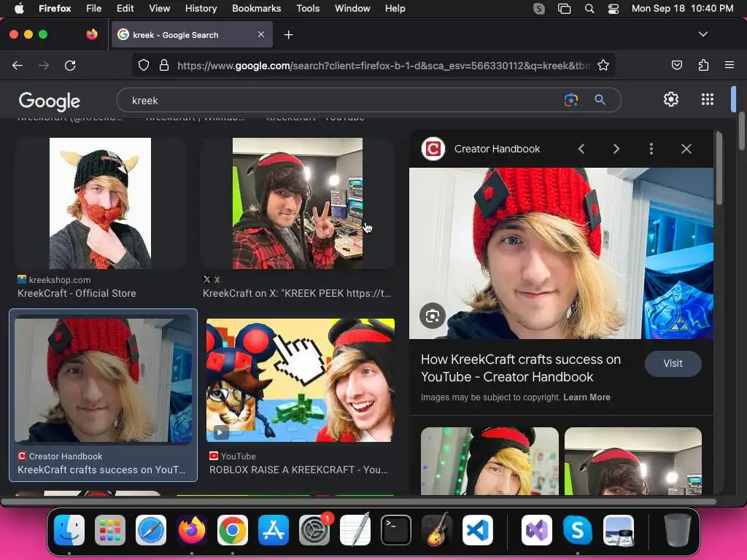Open Terminal from the dock
The height and width of the screenshot is (560, 747).
(396, 530)
